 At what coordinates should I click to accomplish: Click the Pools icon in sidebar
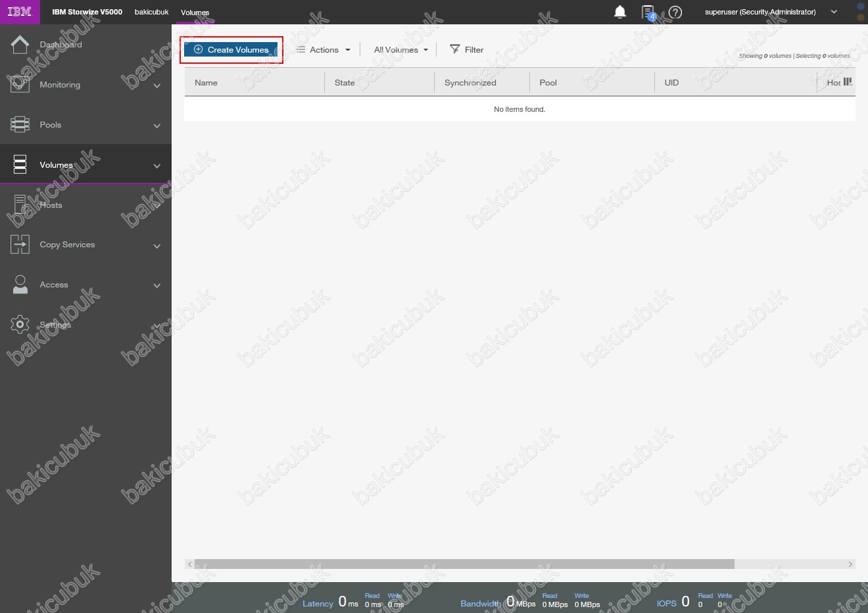(x=20, y=125)
